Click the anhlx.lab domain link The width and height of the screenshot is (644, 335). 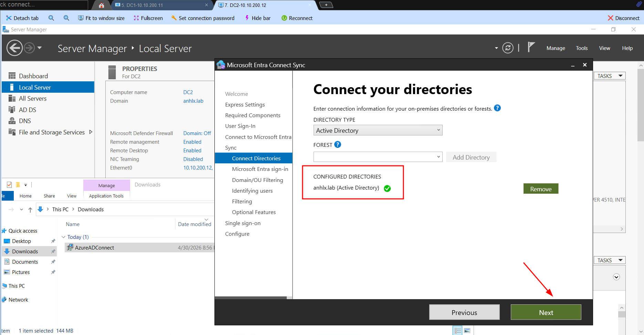193,101
